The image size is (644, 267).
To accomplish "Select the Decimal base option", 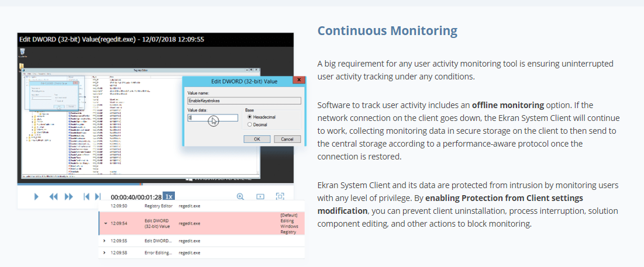I will click(x=259, y=124).
